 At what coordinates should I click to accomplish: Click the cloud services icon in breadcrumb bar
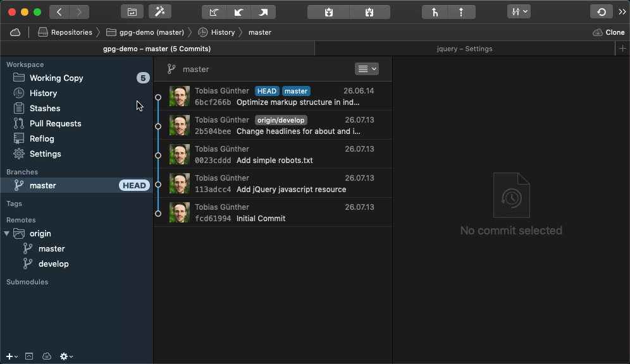point(15,32)
